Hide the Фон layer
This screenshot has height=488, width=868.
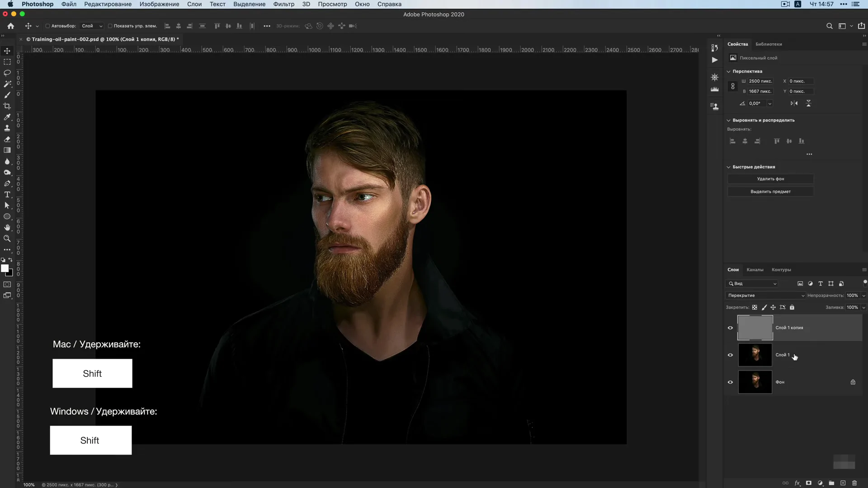click(730, 382)
